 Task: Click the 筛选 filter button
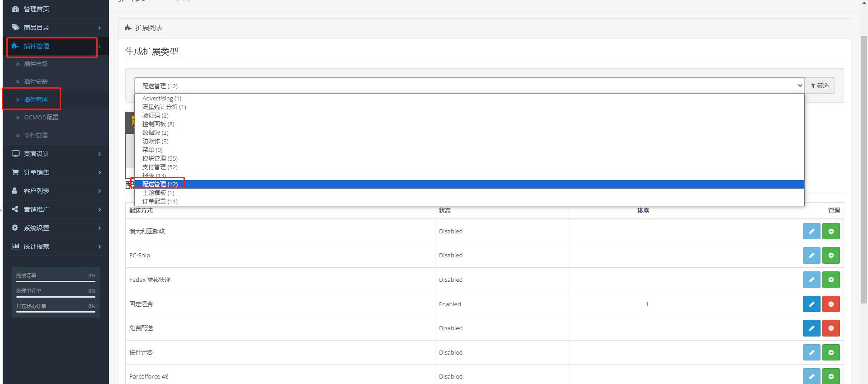(820, 85)
